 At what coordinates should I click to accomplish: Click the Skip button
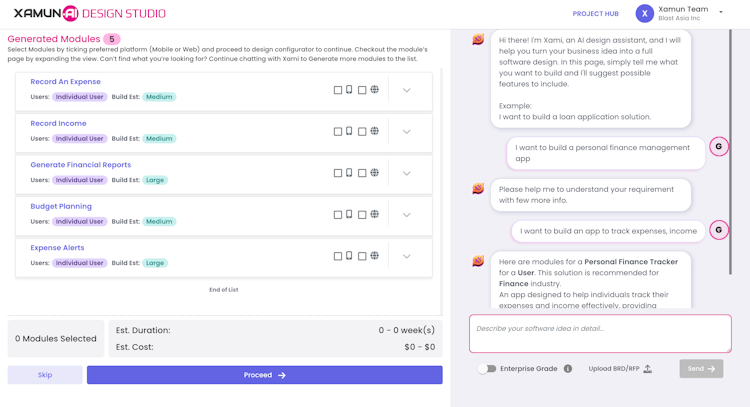45,375
